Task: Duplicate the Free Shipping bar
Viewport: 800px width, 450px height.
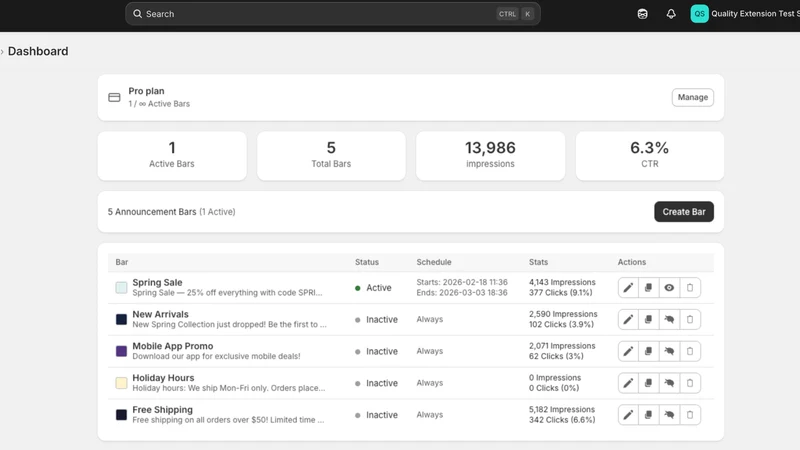Action: click(x=648, y=415)
